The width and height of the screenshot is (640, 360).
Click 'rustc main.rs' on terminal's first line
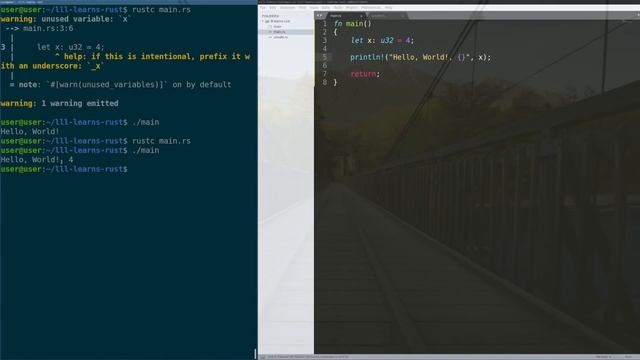[x=161, y=9]
